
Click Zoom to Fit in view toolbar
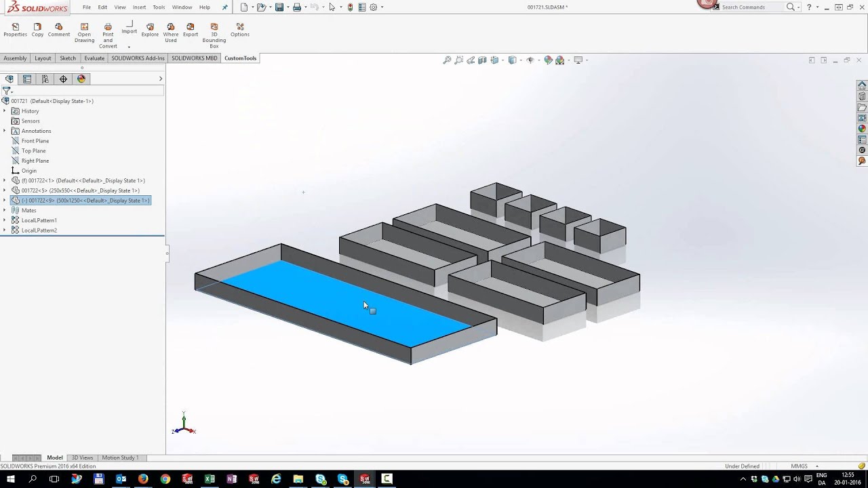447,60
